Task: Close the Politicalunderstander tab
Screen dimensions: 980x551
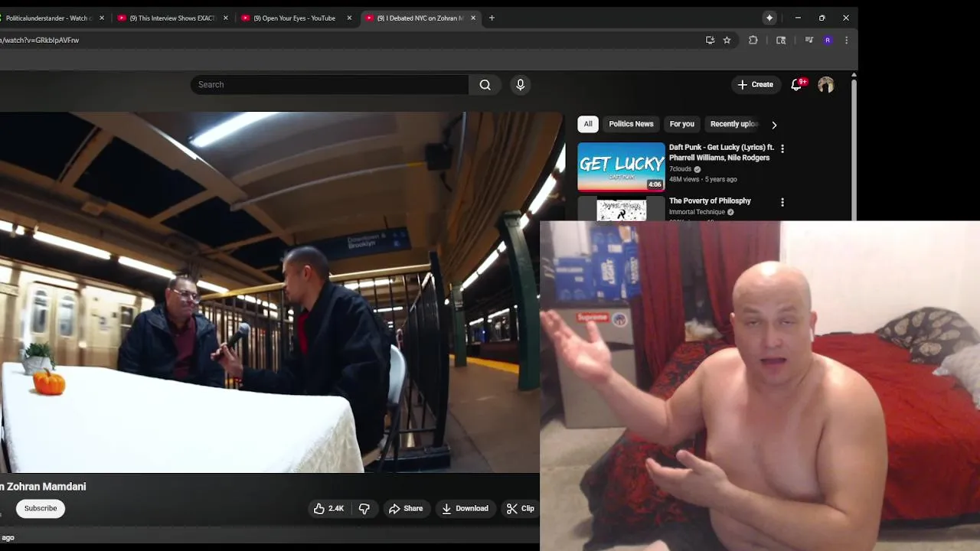Action: click(101, 18)
